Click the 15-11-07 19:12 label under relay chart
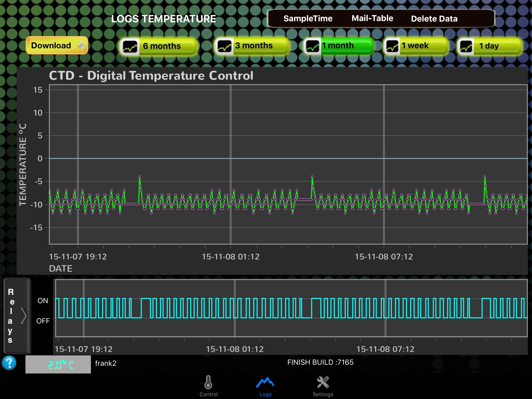 pos(83,349)
